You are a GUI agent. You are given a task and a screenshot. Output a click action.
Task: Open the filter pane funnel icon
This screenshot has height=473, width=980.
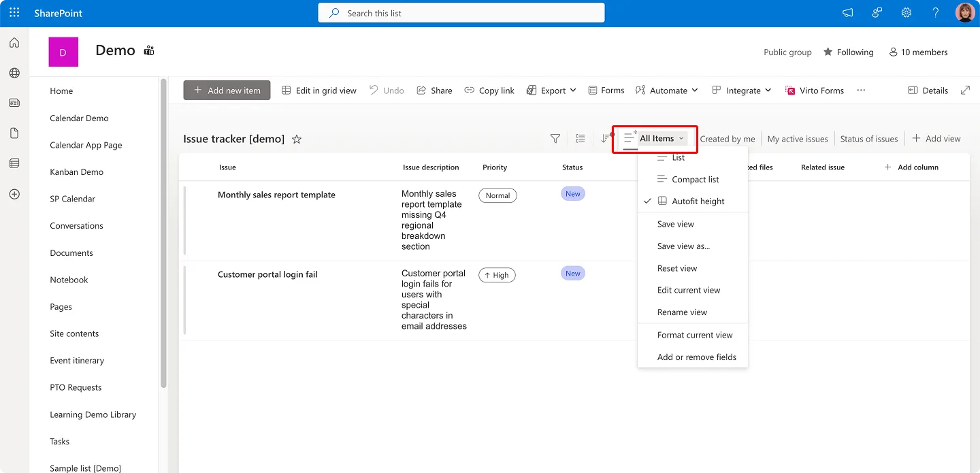555,138
